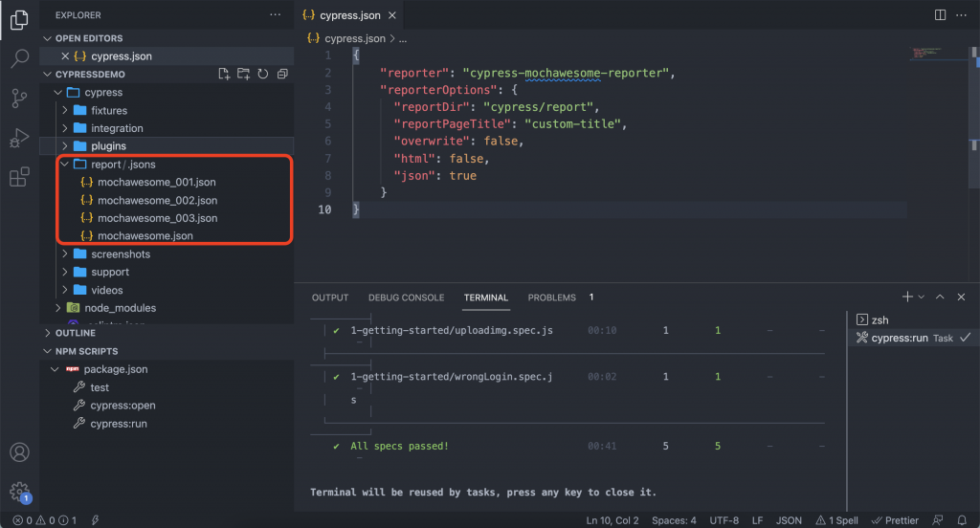Screen dimensions: 980x528
Task: Change the UTF-8 encoding in status bar
Action: coord(724,520)
